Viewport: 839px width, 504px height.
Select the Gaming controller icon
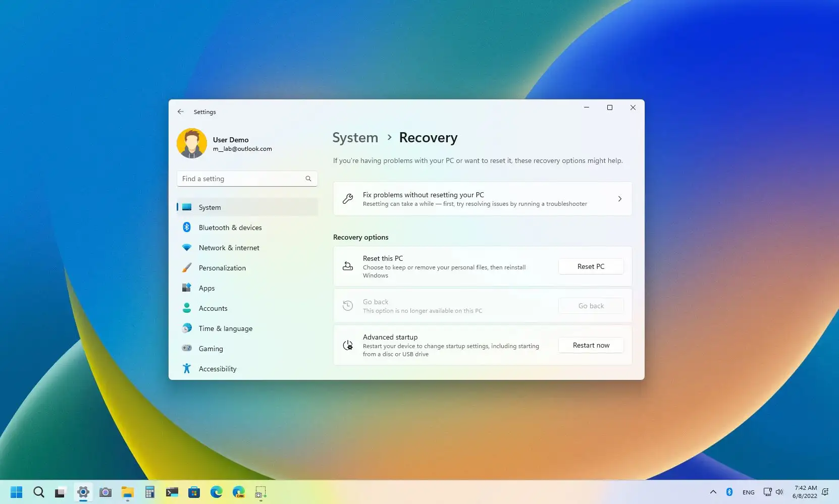[x=187, y=349]
